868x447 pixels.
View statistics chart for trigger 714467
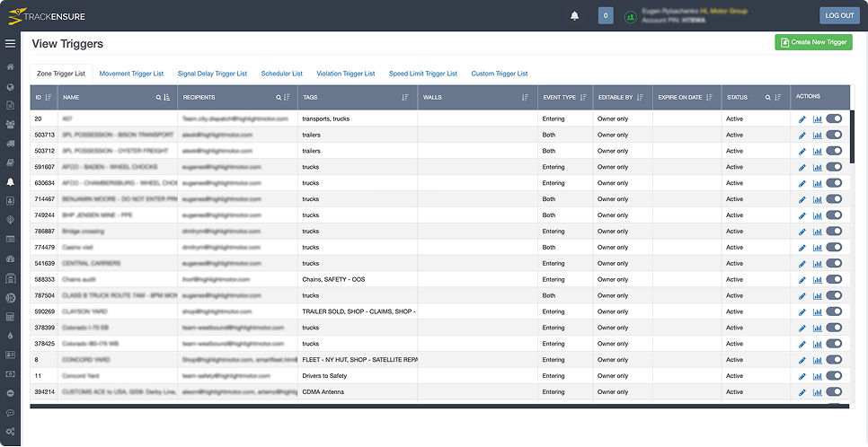(x=817, y=199)
